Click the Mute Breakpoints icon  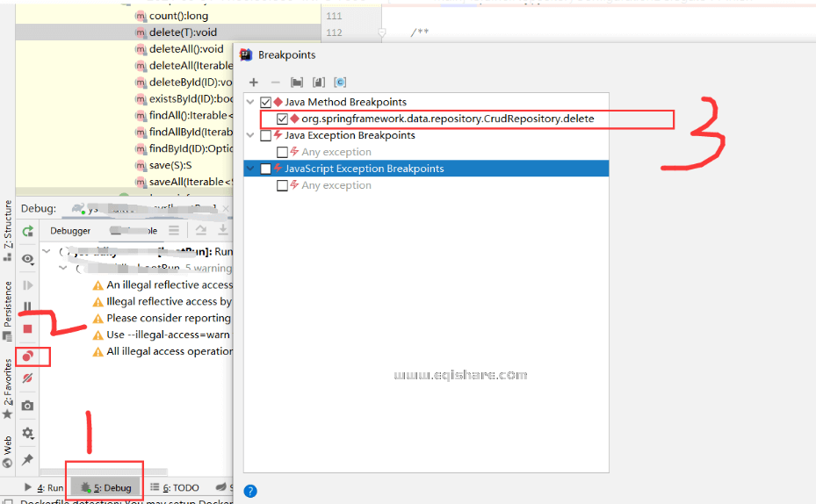coord(28,378)
